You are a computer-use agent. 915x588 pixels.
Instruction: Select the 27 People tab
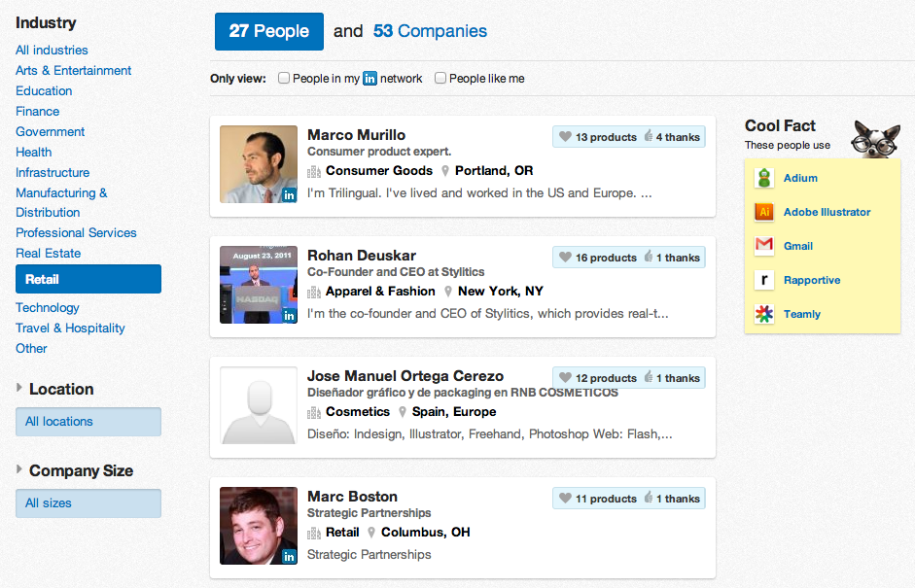coord(268,31)
